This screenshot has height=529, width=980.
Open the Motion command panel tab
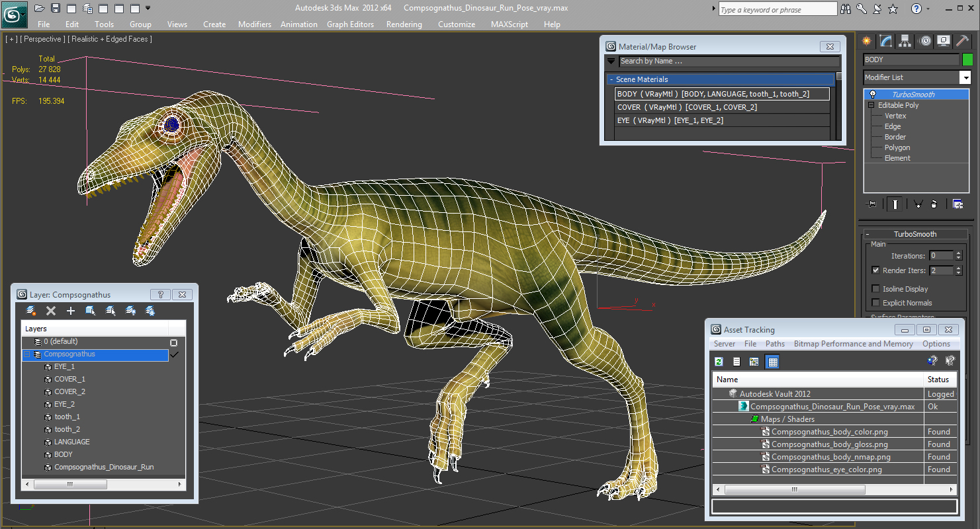(x=925, y=41)
